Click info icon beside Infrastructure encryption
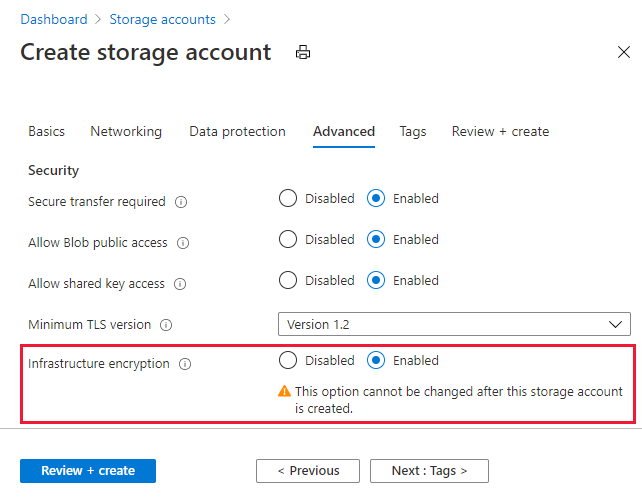The height and width of the screenshot is (503, 642). (185, 364)
